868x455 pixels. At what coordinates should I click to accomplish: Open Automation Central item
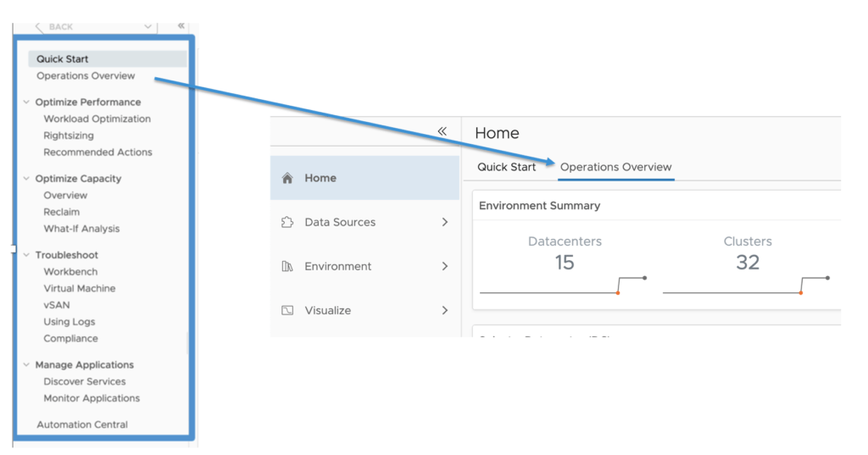click(x=82, y=424)
